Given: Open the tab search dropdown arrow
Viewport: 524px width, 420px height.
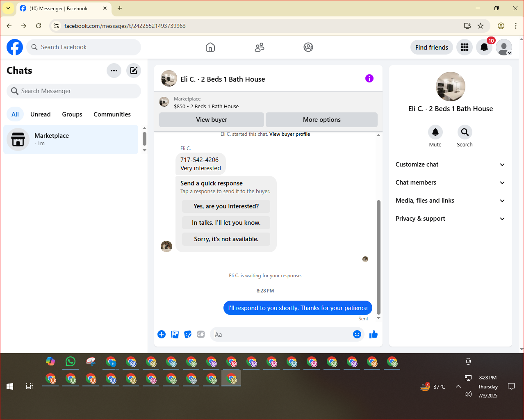Looking at the screenshot, I should click(8, 8).
